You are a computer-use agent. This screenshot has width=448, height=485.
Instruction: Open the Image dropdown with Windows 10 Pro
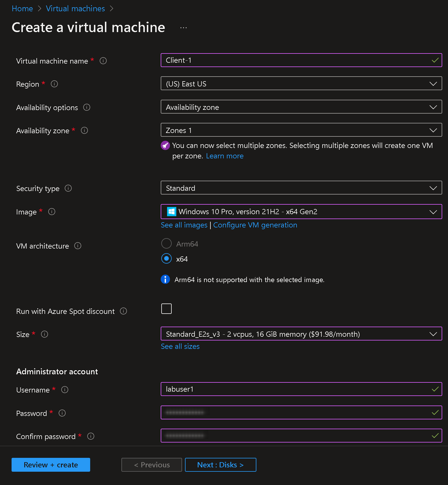[301, 212]
